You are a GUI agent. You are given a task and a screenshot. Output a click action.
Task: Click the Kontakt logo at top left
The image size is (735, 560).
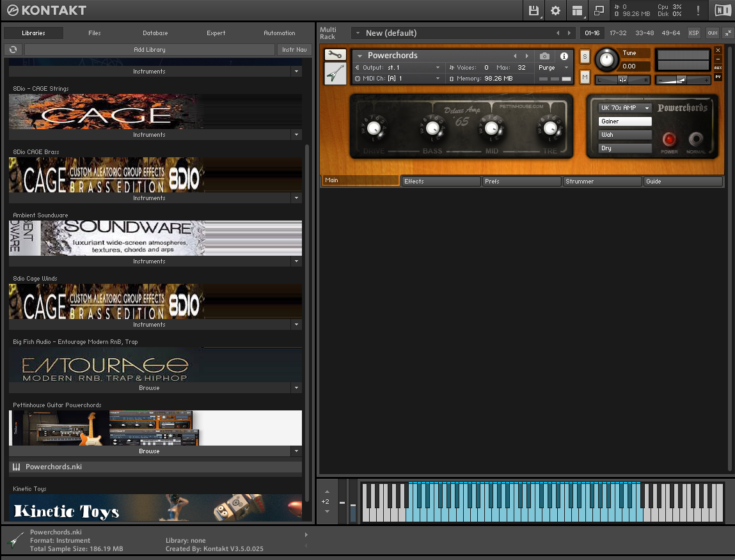pos(47,10)
